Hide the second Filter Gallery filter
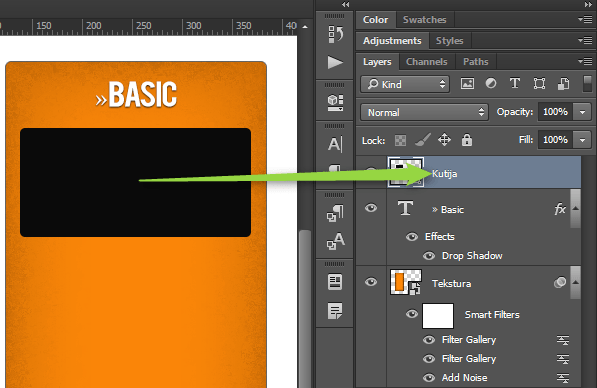This screenshot has height=388, width=597. [x=429, y=359]
